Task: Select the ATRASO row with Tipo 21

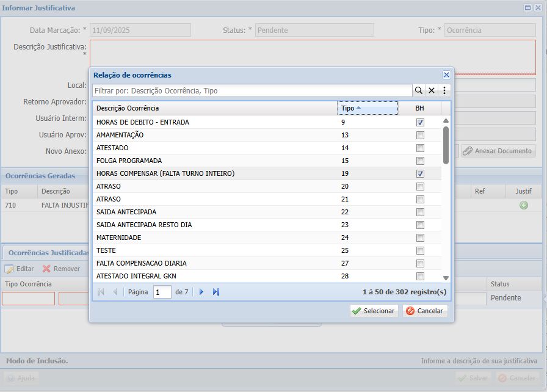Action: point(267,199)
